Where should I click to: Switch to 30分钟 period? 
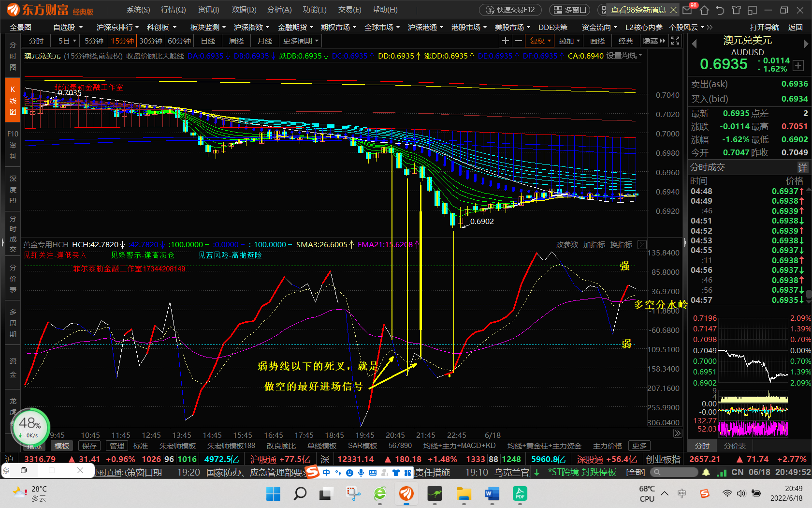(x=151, y=41)
